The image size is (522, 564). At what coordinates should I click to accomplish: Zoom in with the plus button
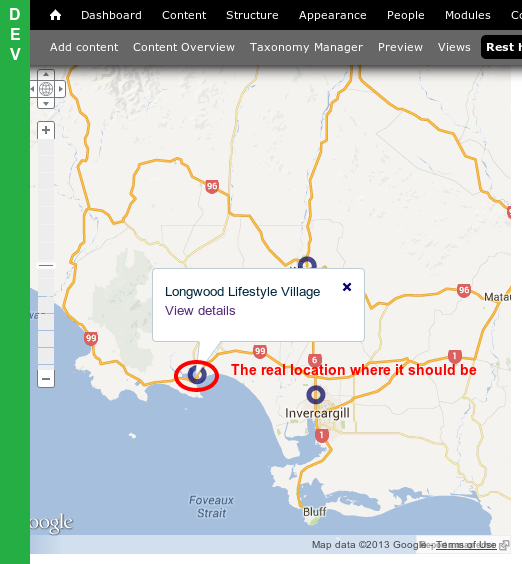46,130
